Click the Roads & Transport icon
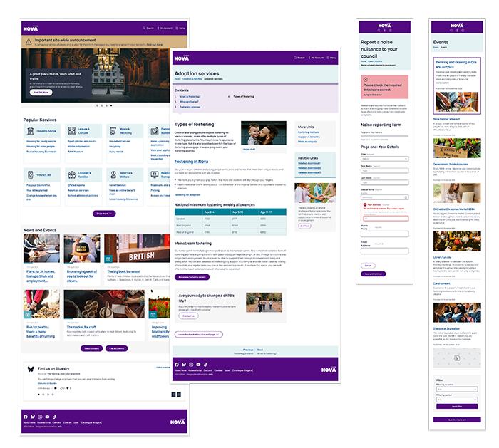 pos(155,174)
